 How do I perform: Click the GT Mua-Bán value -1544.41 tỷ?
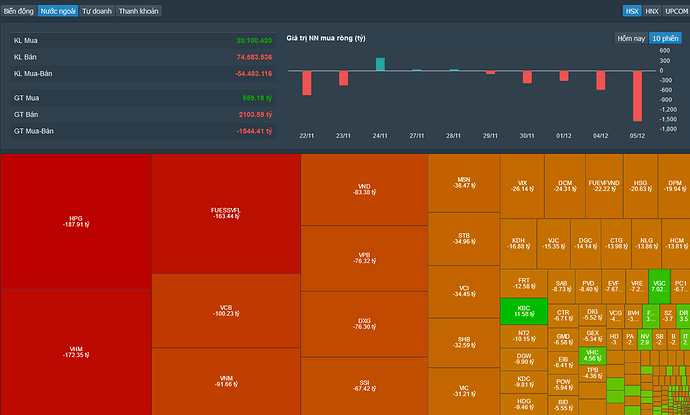tap(254, 131)
